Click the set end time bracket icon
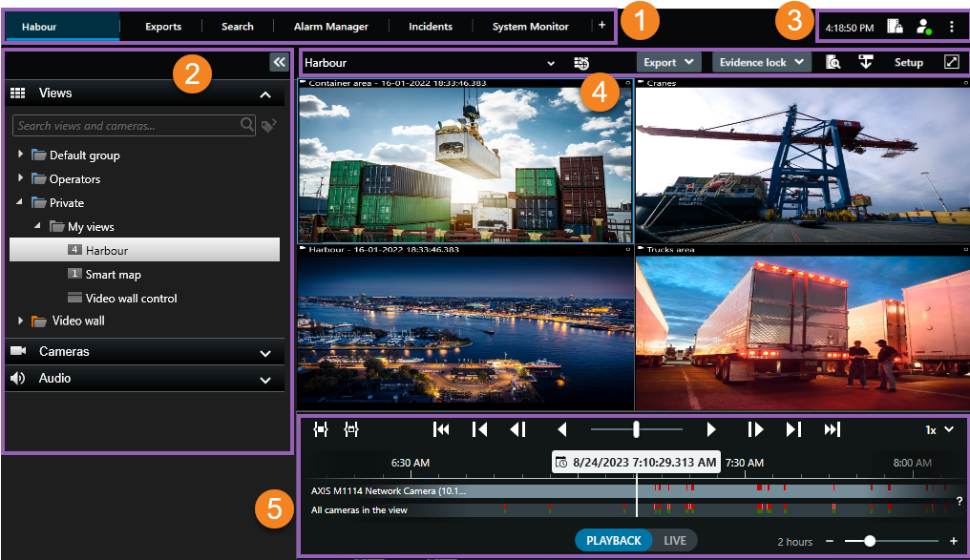The width and height of the screenshot is (970, 560). point(351,429)
